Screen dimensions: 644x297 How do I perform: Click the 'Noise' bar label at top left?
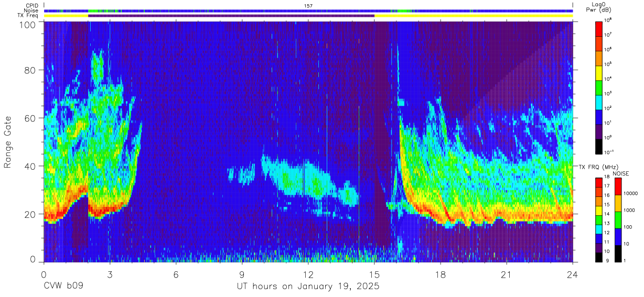[x=32, y=10]
